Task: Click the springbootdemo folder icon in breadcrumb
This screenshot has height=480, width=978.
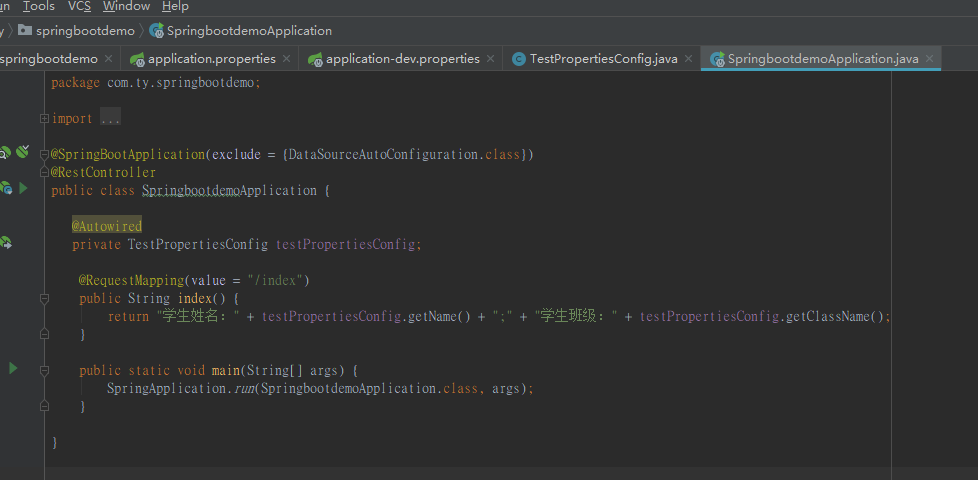Action: tap(25, 30)
